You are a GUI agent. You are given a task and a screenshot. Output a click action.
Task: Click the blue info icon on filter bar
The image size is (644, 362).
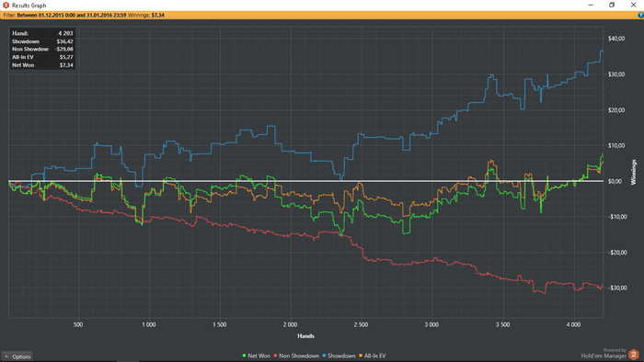click(640, 16)
